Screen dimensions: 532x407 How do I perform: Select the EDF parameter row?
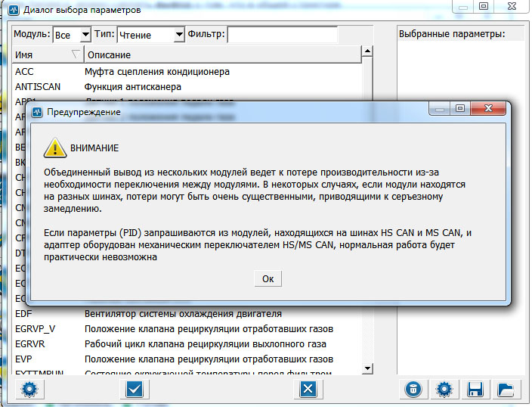[187, 314]
